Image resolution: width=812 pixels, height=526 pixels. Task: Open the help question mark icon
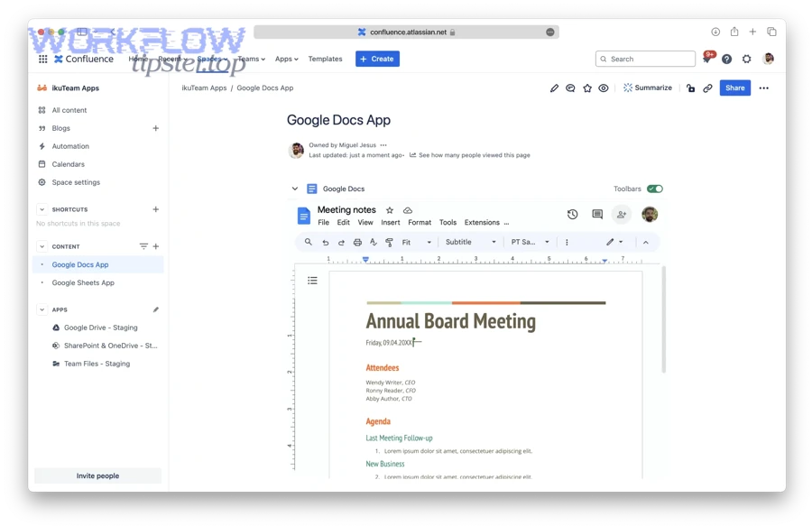(726, 59)
